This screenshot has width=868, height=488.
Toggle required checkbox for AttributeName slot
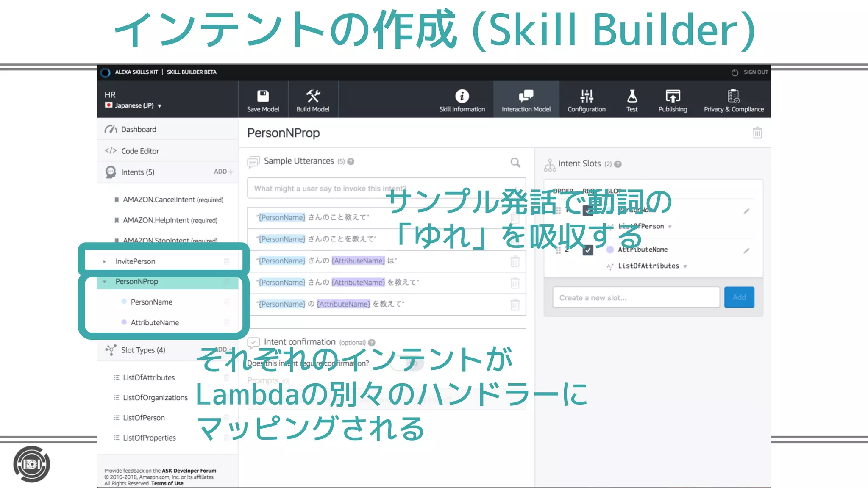pos(588,250)
